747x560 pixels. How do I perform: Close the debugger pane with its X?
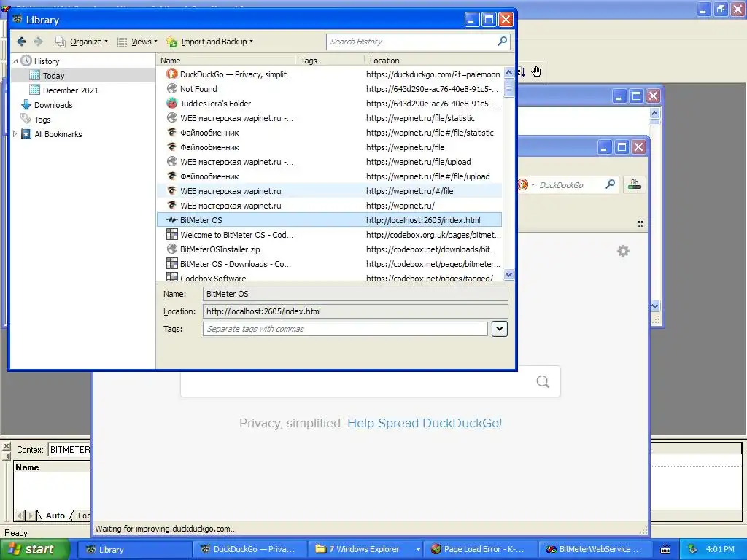click(x=7, y=446)
